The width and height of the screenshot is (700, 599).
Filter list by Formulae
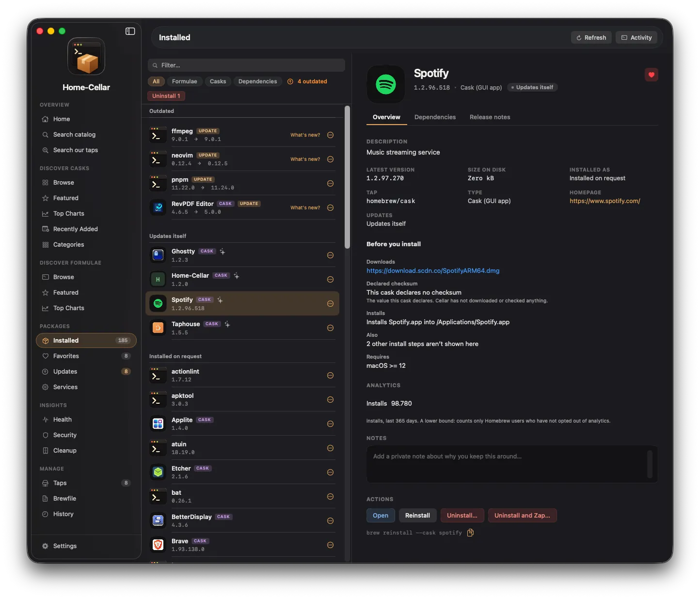185,81
